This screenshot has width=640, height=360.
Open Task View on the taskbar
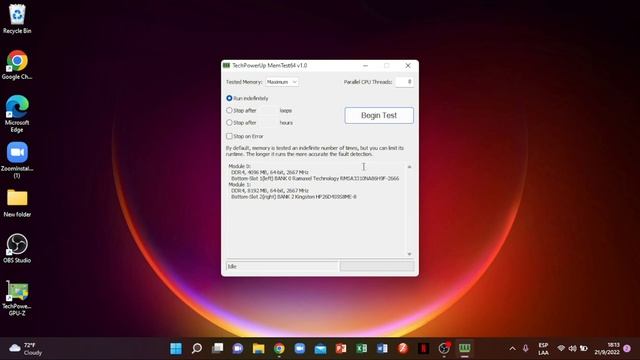pos(218,348)
